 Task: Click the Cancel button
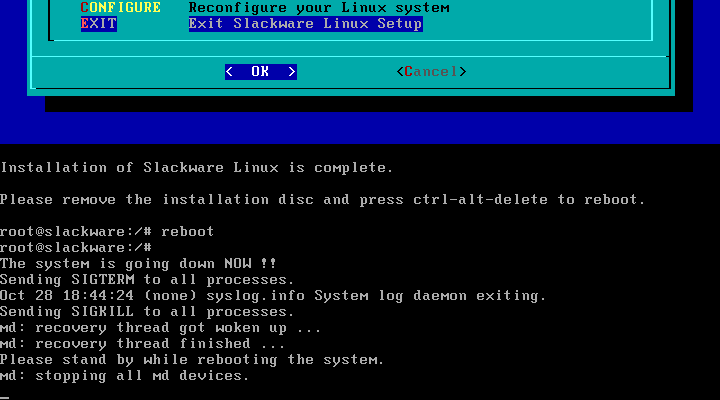coord(431,72)
